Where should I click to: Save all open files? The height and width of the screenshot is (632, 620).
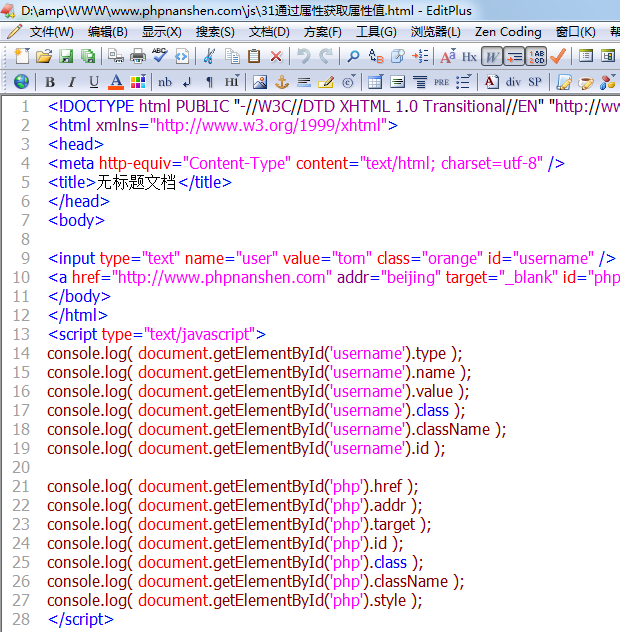pos(88,56)
